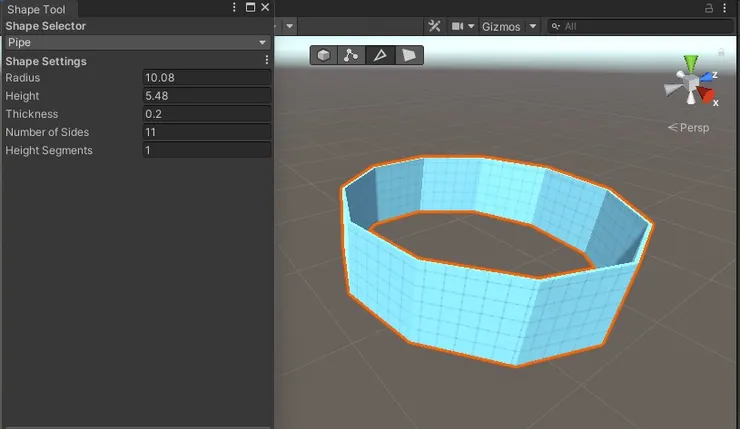Expand the Gizmos dropdown arrow
This screenshot has height=429, width=740.
click(532, 26)
